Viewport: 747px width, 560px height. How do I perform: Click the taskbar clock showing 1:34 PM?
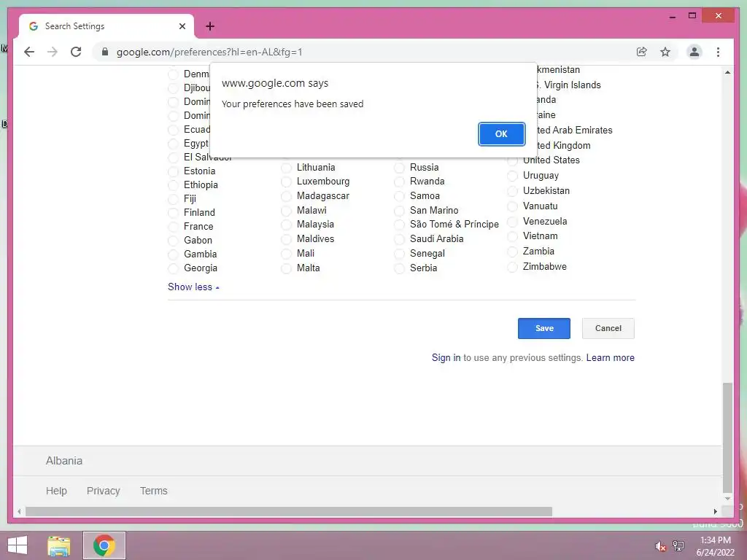(715, 546)
